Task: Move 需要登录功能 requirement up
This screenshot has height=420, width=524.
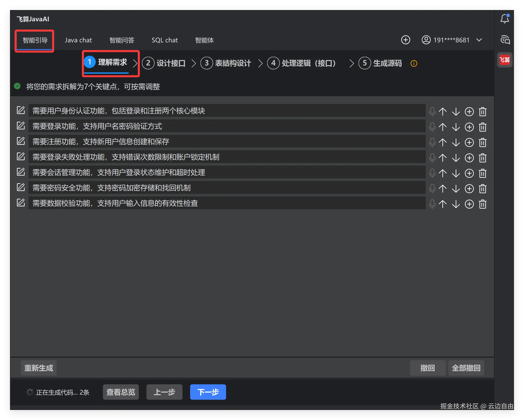Action: tap(442, 127)
